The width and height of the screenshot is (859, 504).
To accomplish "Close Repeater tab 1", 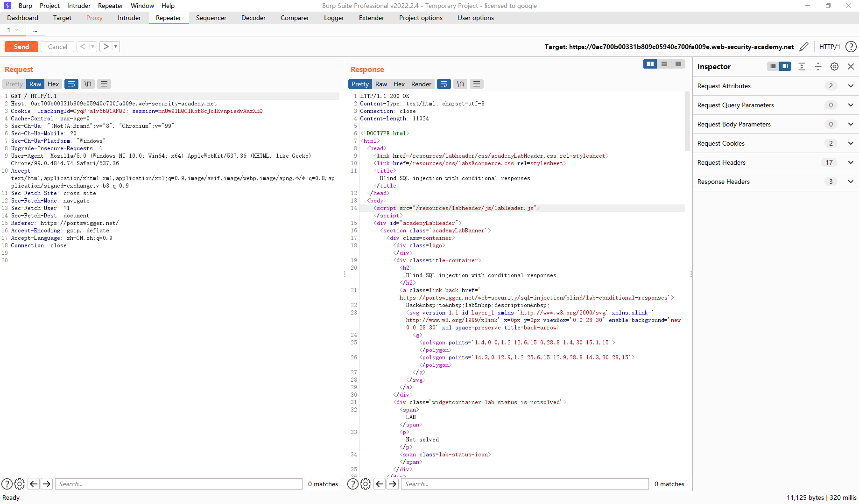I will point(16,30).
